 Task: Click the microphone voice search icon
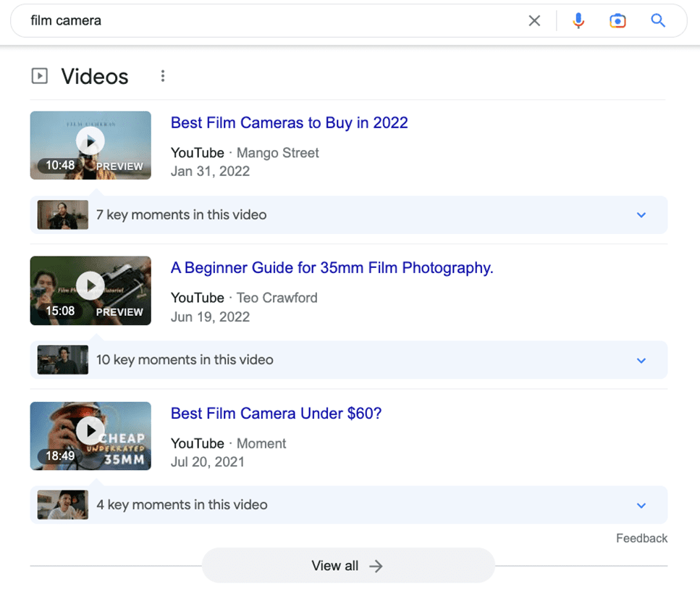pos(578,20)
